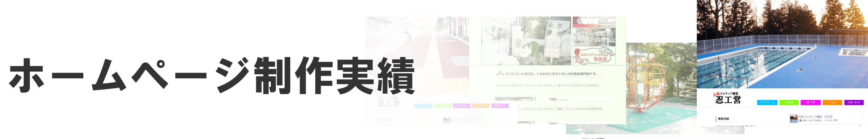Open the orange ブログ nav button
This screenshot has width=868, height=139.
point(832,103)
